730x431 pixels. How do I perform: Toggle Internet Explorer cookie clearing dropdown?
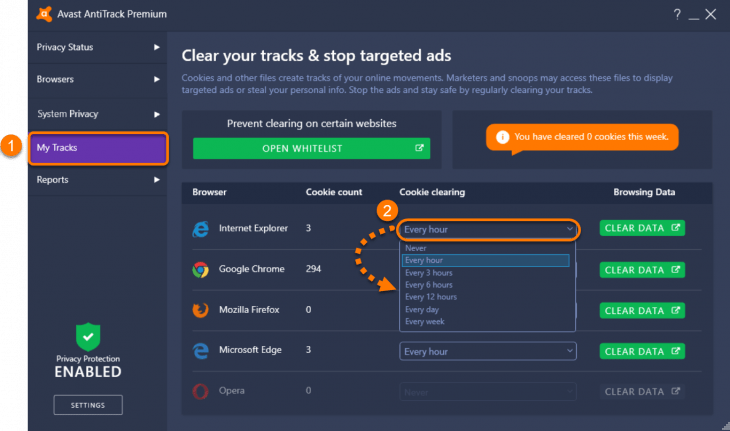(x=488, y=229)
